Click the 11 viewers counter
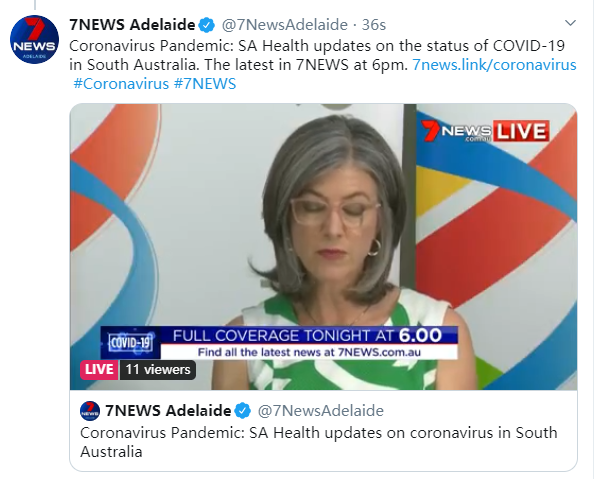598x479 pixels. tap(158, 370)
